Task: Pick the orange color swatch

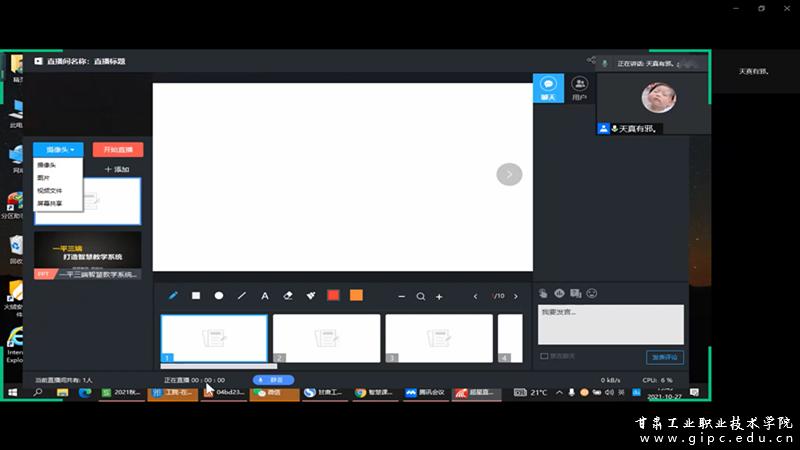Action: pyautogui.click(x=356, y=296)
